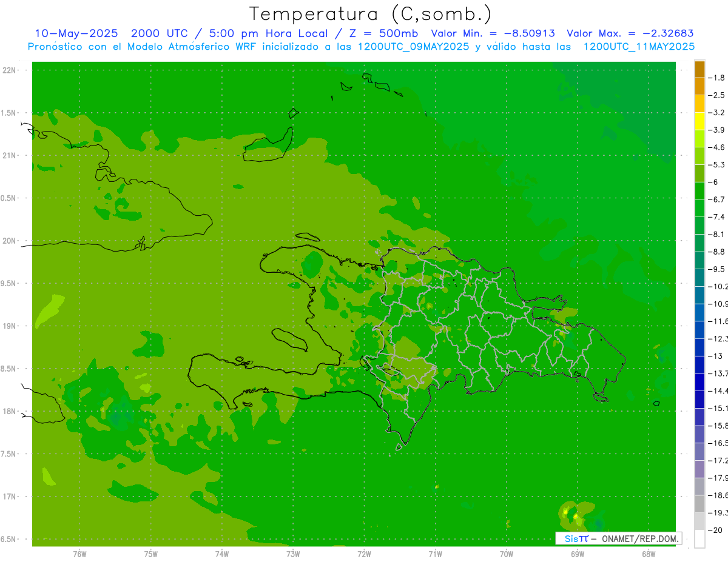Click the "71W" longitude axis label
Image resolution: width=728 pixels, height=562 pixels.
click(x=435, y=554)
